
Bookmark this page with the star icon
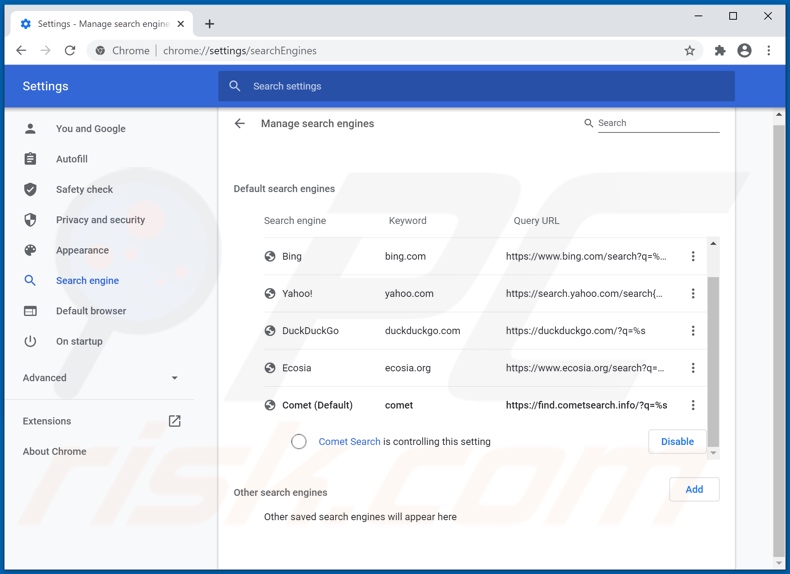click(690, 50)
